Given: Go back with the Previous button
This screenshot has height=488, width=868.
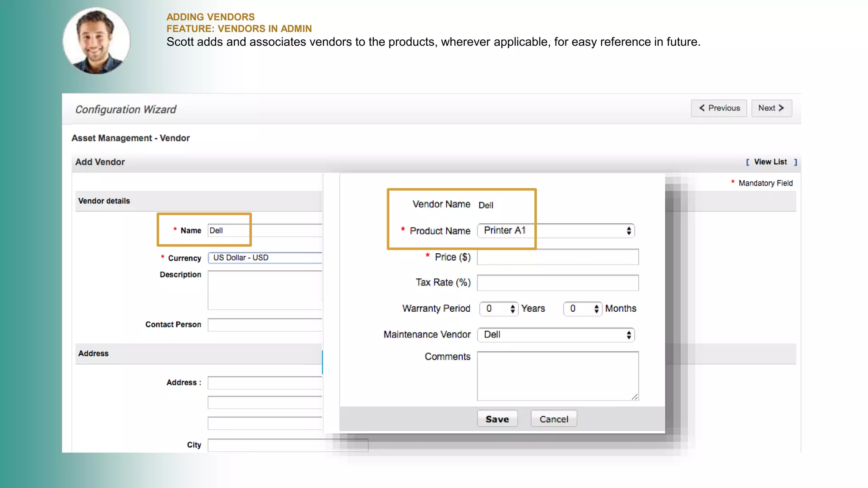Looking at the screenshot, I should tap(719, 108).
